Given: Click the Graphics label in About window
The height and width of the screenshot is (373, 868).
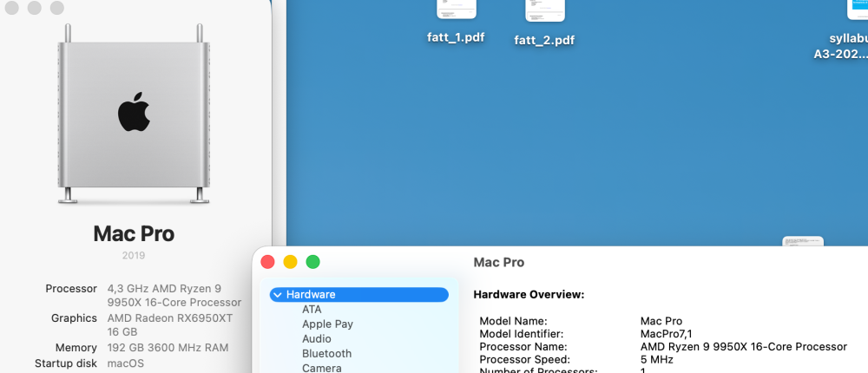Looking at the screenshot, I should (x=74, y=318).
